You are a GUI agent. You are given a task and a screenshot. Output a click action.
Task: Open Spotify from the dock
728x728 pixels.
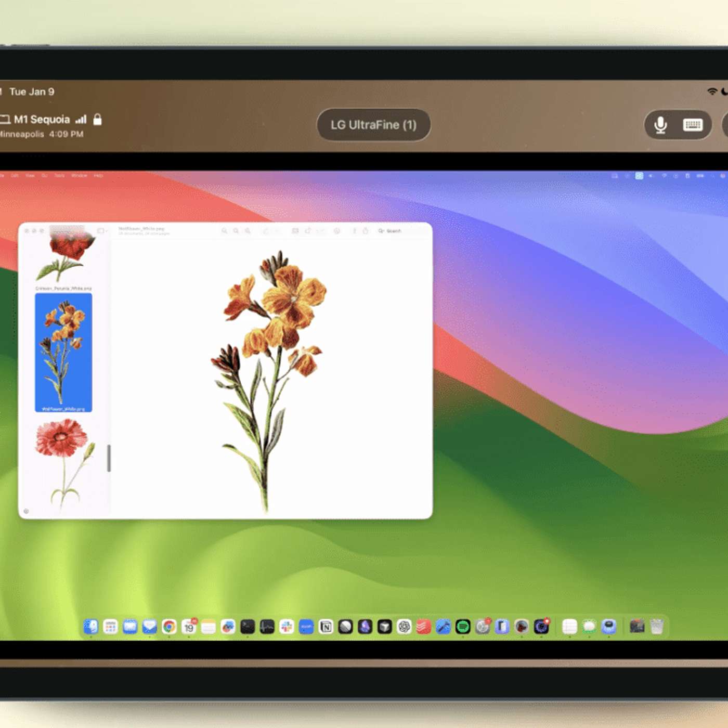point(462,627)
